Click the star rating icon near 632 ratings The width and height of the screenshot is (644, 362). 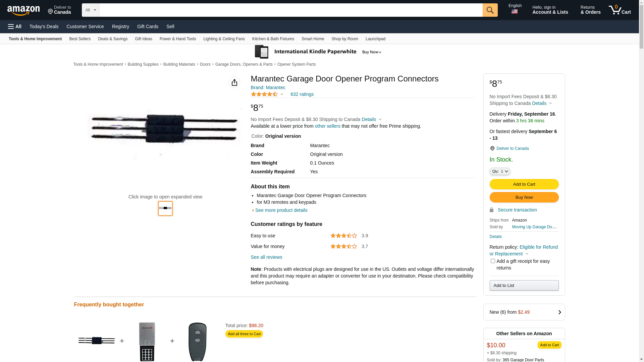(x=264, y=95)
